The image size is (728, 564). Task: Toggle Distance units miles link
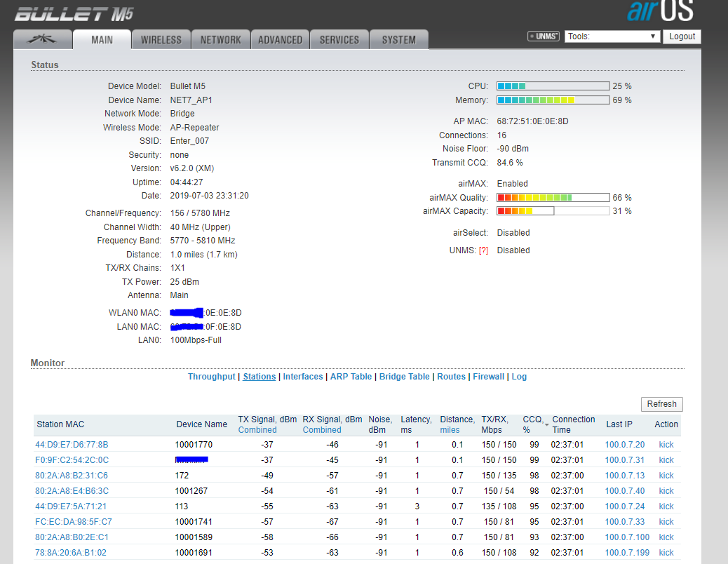click(450, 430)
